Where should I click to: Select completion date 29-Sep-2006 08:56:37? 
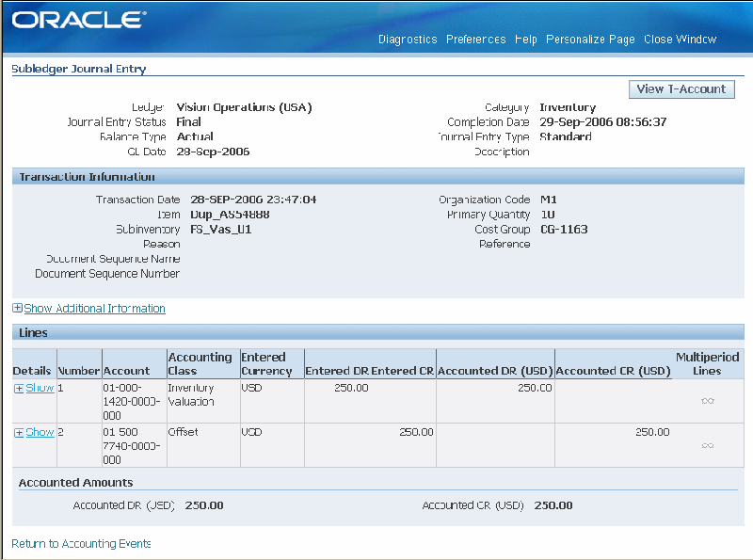pyautogui.click(x=603, y=122)
